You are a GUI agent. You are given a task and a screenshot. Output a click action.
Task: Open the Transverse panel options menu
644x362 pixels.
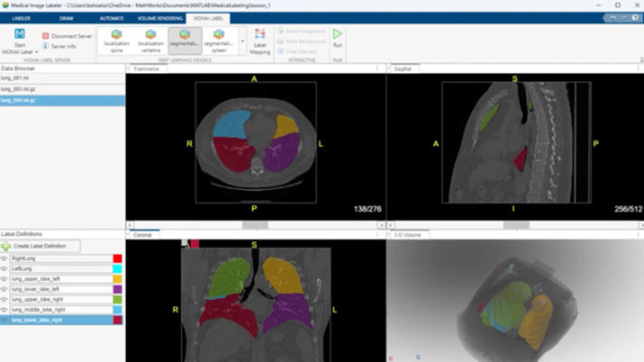pos(377,69)
